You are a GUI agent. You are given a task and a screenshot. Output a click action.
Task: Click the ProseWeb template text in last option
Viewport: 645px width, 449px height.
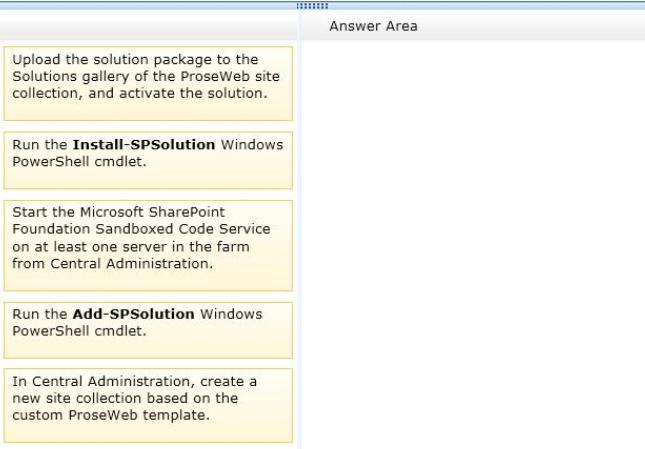[139, 415]
